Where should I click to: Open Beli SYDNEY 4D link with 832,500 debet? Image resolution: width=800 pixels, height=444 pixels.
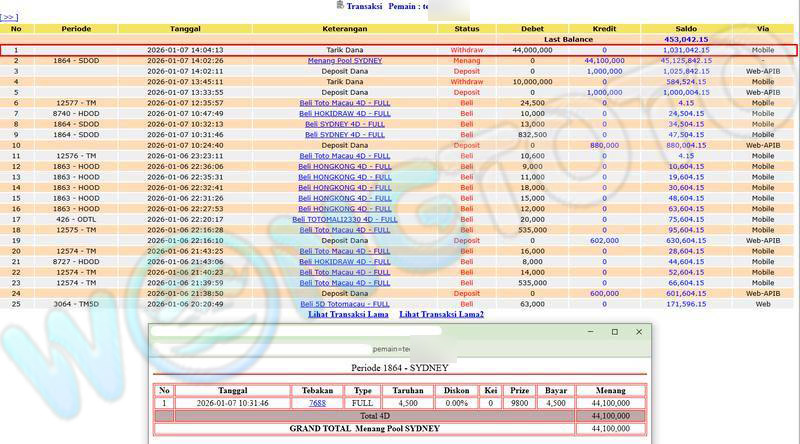tap(344, 134)
